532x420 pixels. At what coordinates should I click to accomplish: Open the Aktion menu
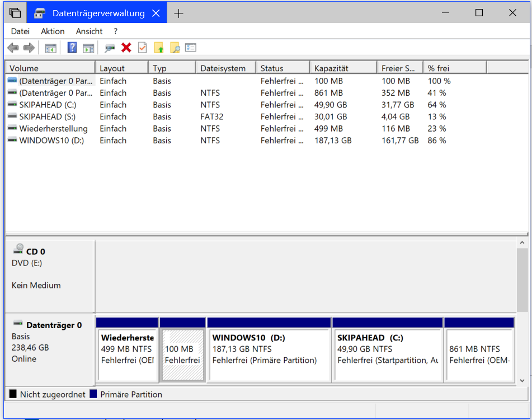click(x=53, y=31)
